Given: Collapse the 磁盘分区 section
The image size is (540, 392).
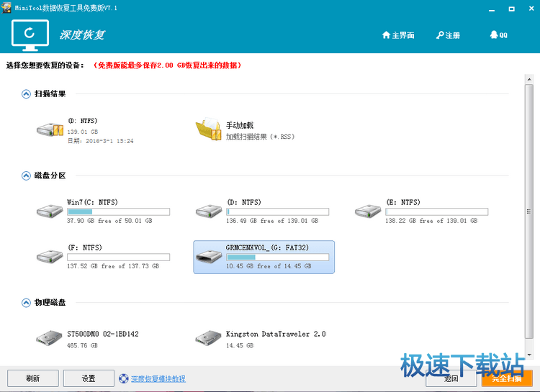Looking at the screenshot, I should [x=26, y=176].
